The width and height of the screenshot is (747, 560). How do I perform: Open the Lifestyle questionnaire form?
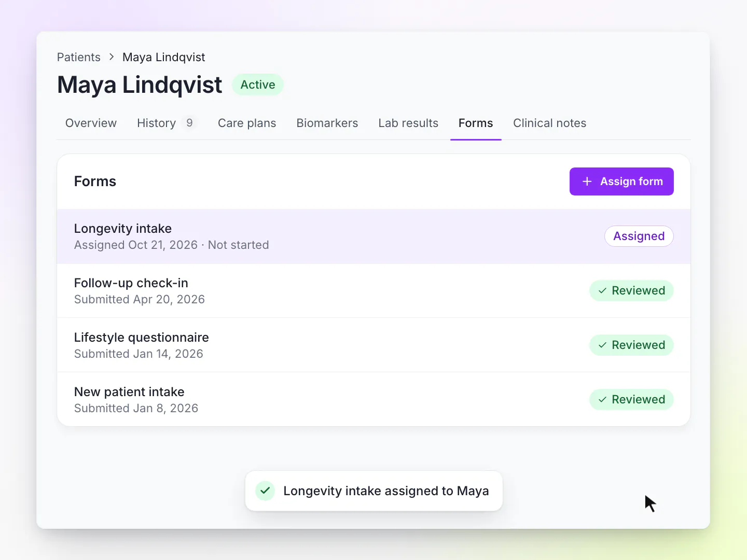pyautogui.click(x=374, y=345)
